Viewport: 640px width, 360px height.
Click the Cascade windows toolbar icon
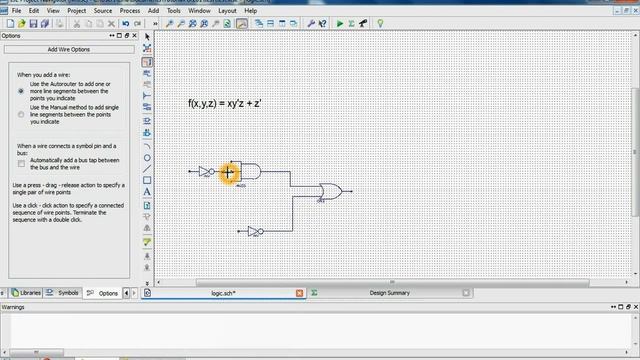(x=259, y=24)
